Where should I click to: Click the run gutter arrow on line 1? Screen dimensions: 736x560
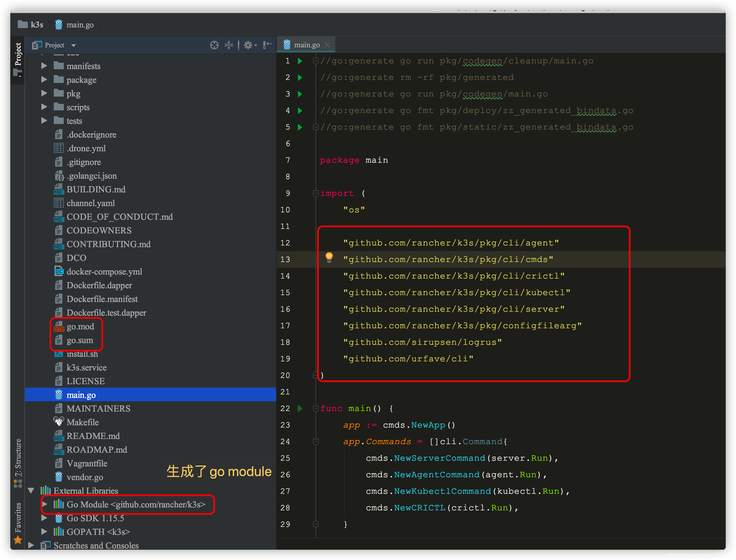[x=300, y=61]
